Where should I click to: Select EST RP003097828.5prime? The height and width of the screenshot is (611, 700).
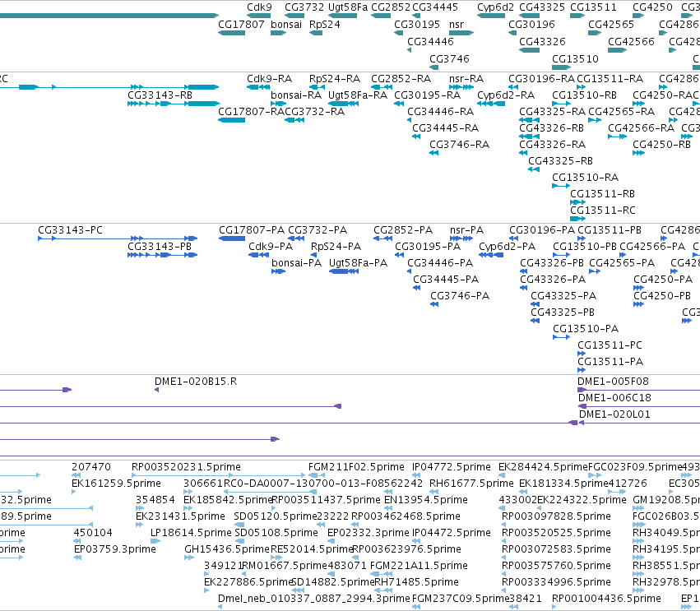[x=556, y=516]
